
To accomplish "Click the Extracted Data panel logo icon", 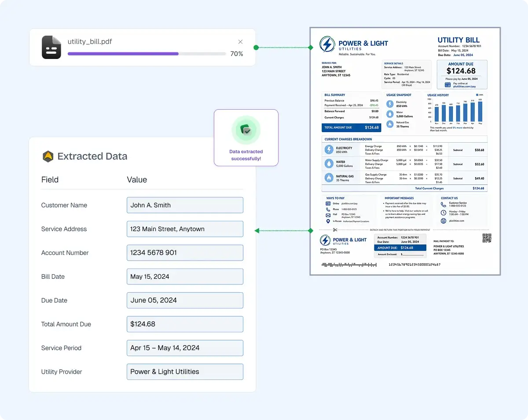I will coord(48,156).
